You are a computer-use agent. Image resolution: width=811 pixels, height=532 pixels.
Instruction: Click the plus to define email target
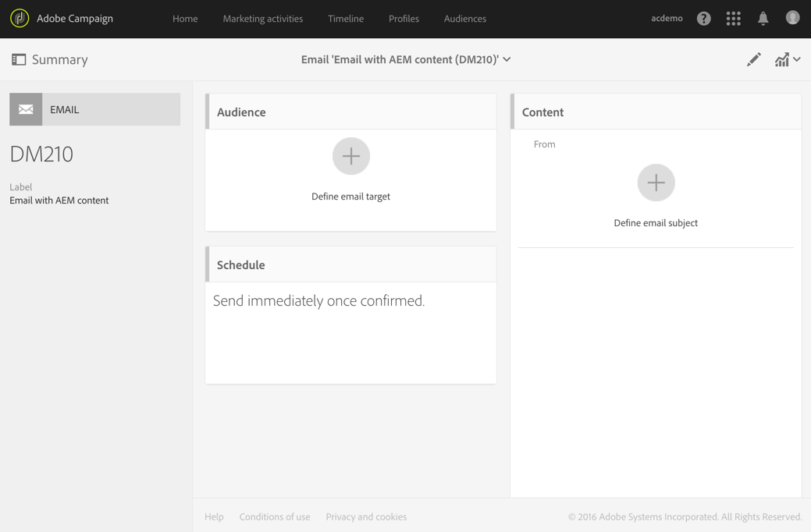pyautogui.click(x=350, y=156)
